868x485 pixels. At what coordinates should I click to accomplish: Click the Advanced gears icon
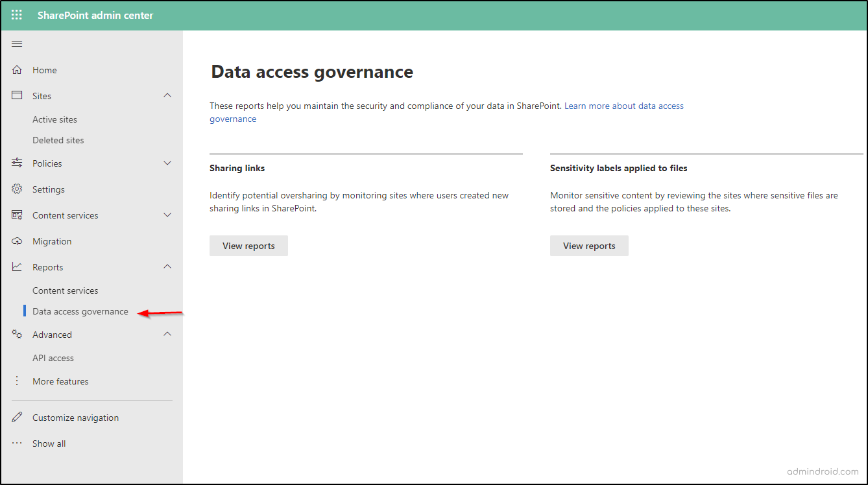(x=17, y=335)
